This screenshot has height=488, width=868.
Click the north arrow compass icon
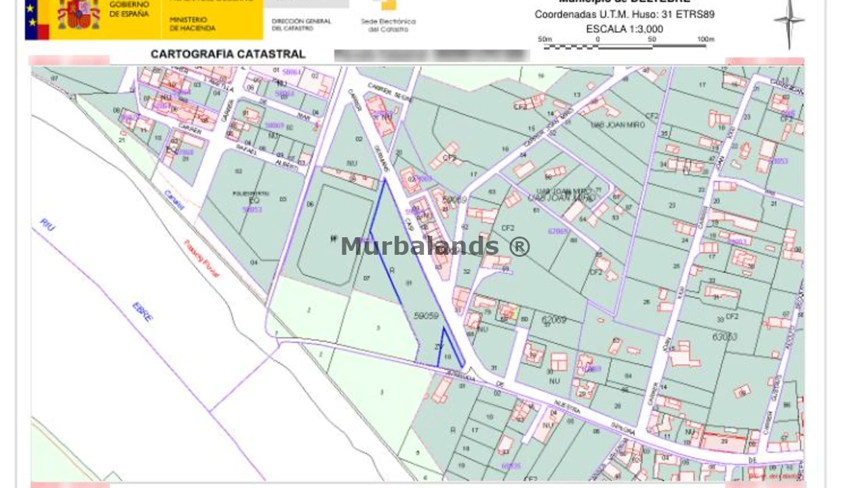coord(789,22)
